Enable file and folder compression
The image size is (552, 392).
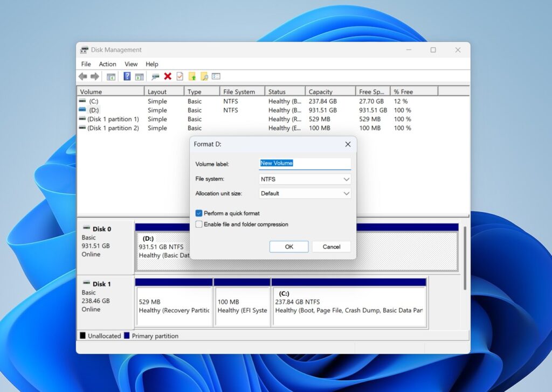199,224
